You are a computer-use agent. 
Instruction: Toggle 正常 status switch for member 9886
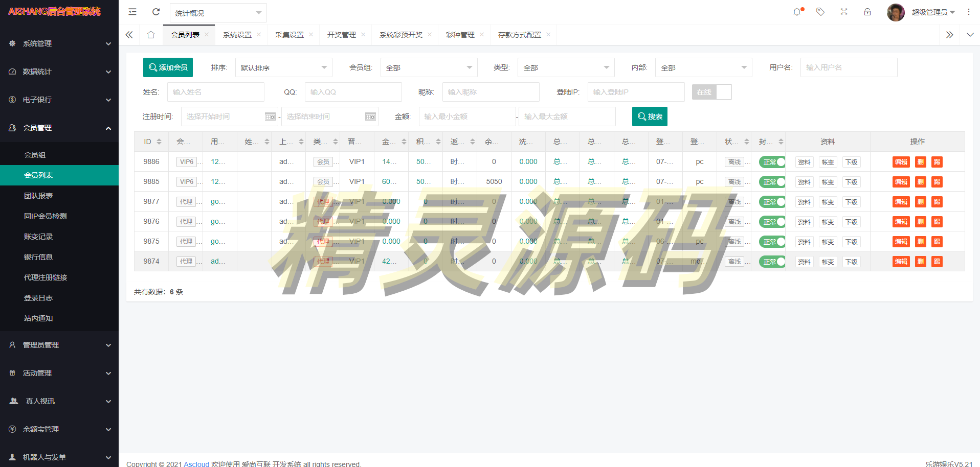click(x=772, y=162)
